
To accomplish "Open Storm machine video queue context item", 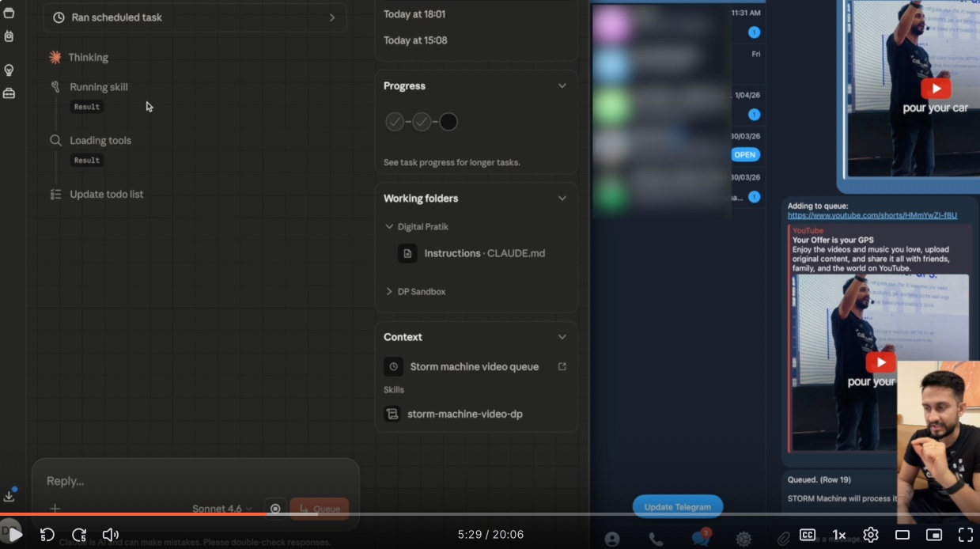I will [475, 367].
